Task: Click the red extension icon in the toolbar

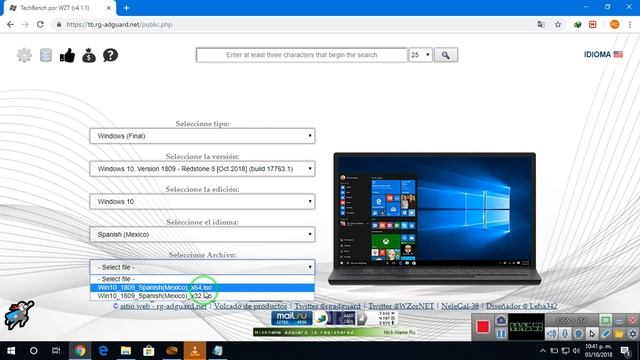Action: (593, 24)
